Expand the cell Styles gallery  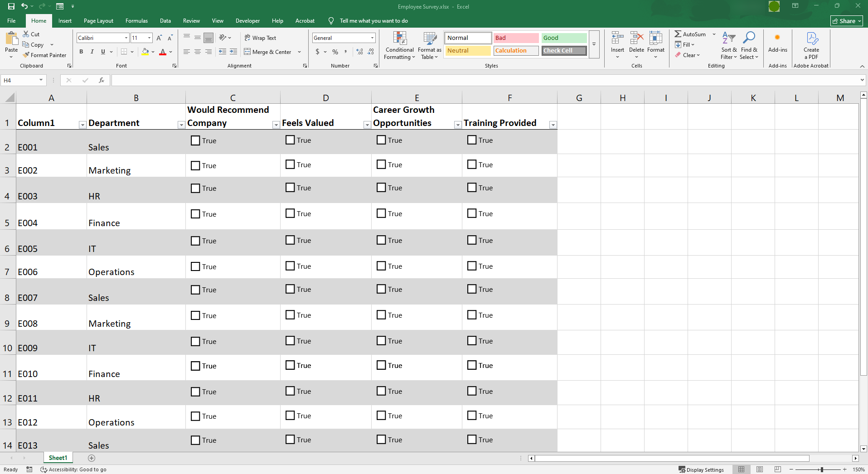pyautogui.click(x=594, y=44)
